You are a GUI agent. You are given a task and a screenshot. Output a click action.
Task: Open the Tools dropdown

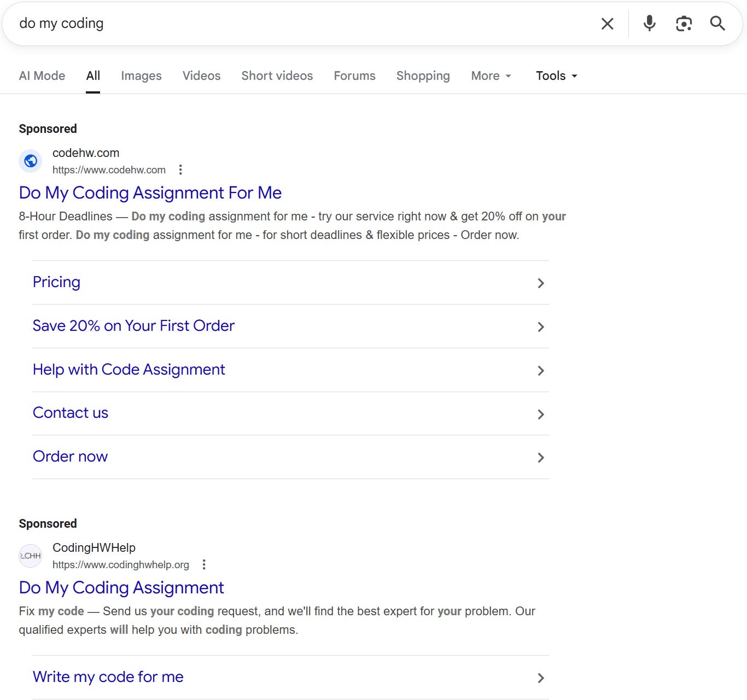pyautogui.click(x=557, y=75)
